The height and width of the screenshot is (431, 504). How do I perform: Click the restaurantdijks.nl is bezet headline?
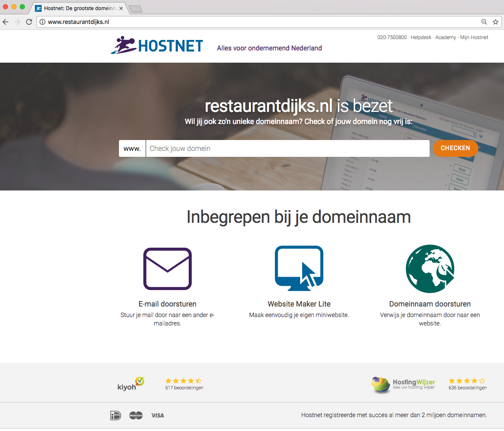(x=299, y=106)
